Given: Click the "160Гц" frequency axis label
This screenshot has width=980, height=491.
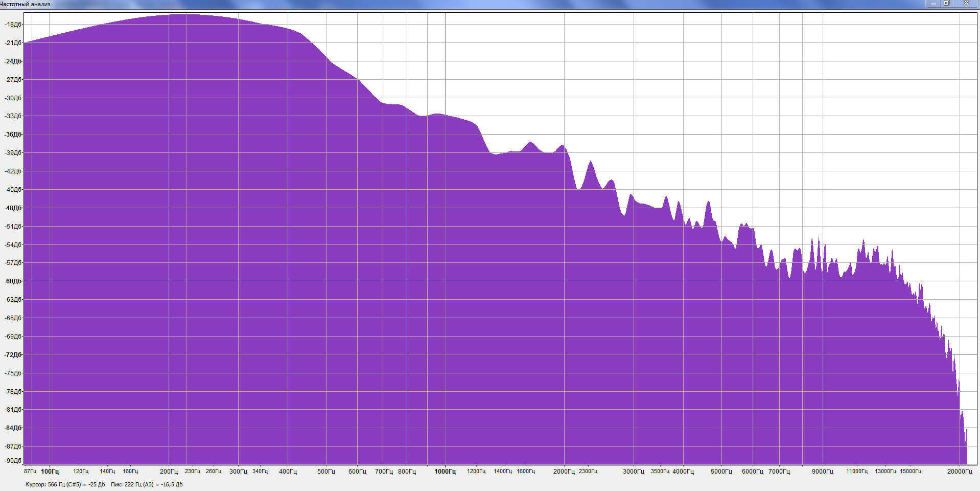Looking at the screenshot, I should coord(130,472).
